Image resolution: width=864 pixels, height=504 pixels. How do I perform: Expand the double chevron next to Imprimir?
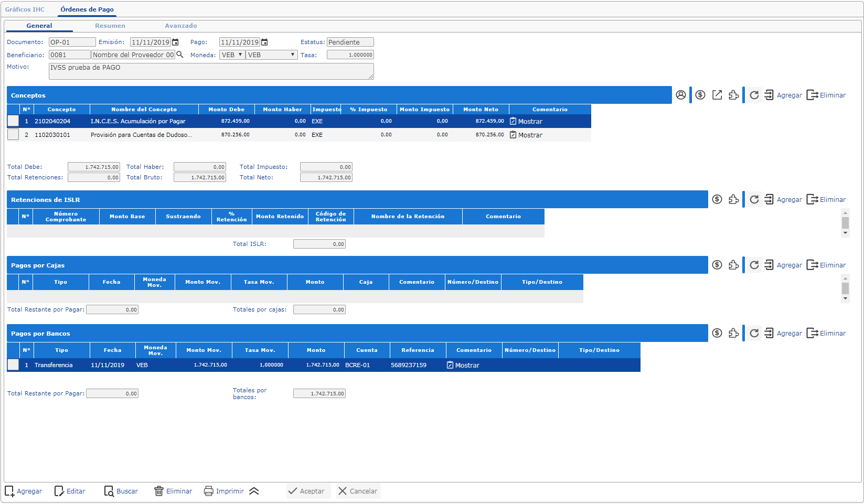click(x=254, y=491)
